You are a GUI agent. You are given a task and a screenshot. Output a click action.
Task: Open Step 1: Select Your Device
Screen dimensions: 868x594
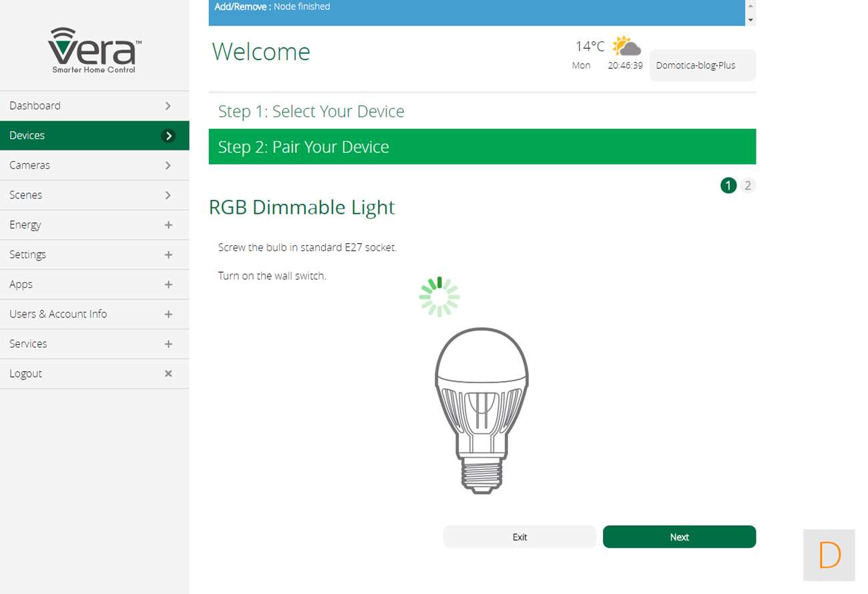(311, 111)
